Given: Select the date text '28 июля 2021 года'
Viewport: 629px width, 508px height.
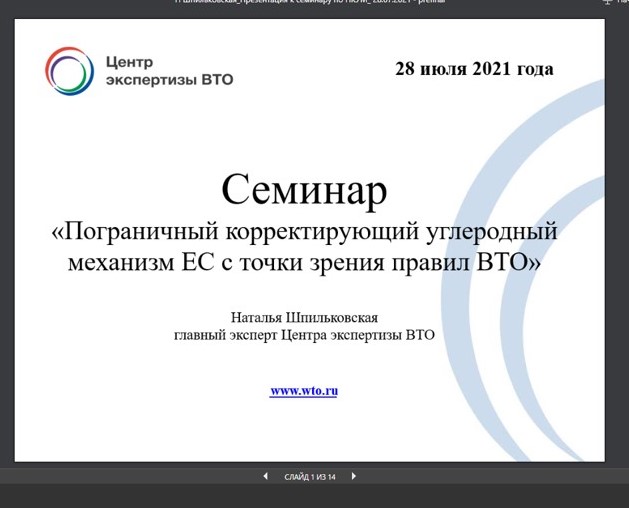Looking at the screenshot, I should point(474,69).
